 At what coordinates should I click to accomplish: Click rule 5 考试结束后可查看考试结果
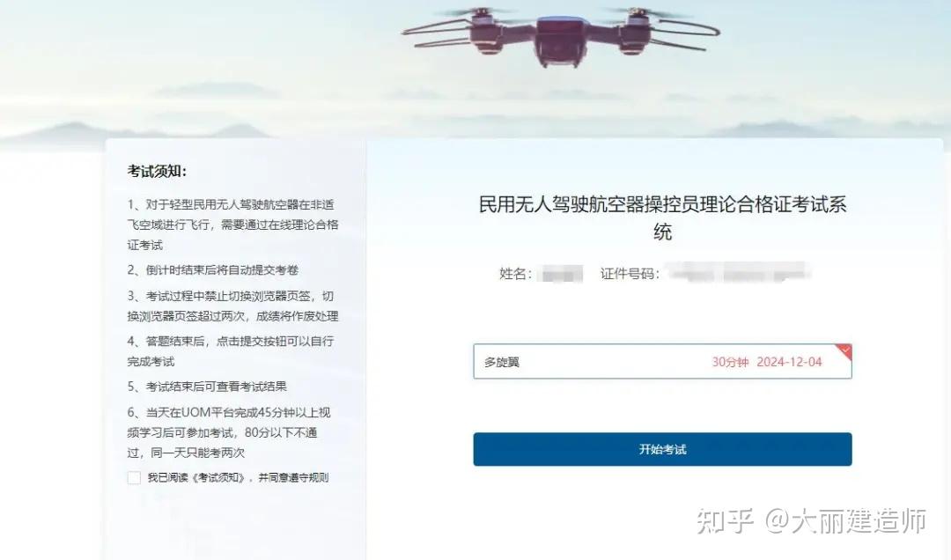(x=207, y=387)
